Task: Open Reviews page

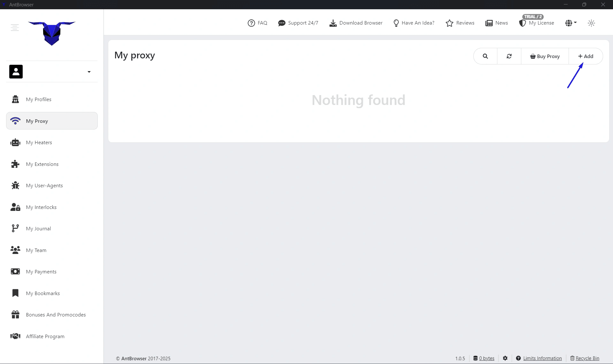Action: pyautogui.click(x=460, y=23)
